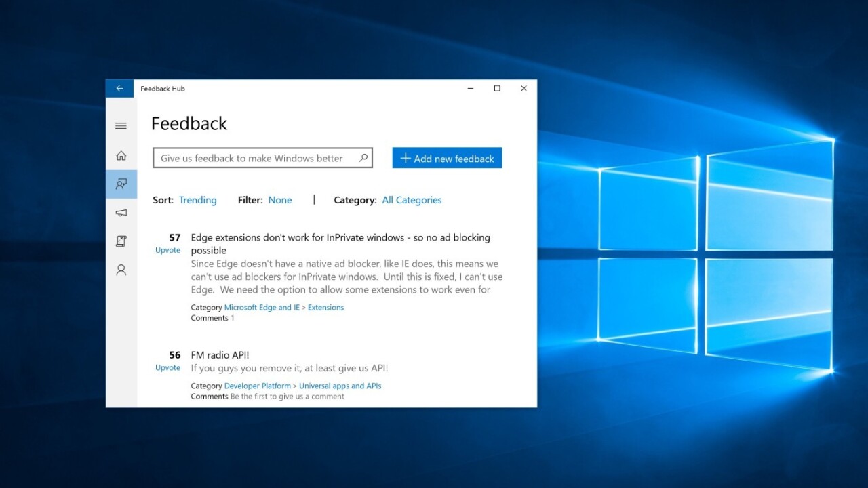
Task: Open the Profile person icon
Action: coord(121,270)
